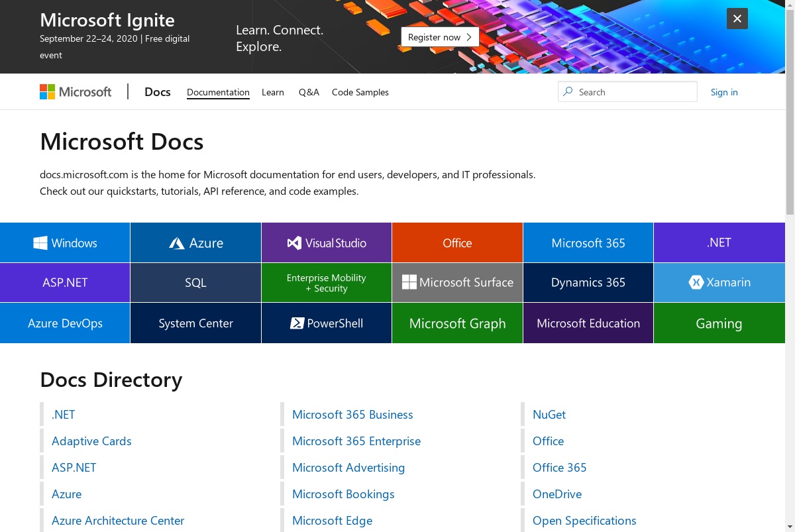795x532 pixels.
Task: Open Code Samples nav item
Action: [x=360, y=92]
